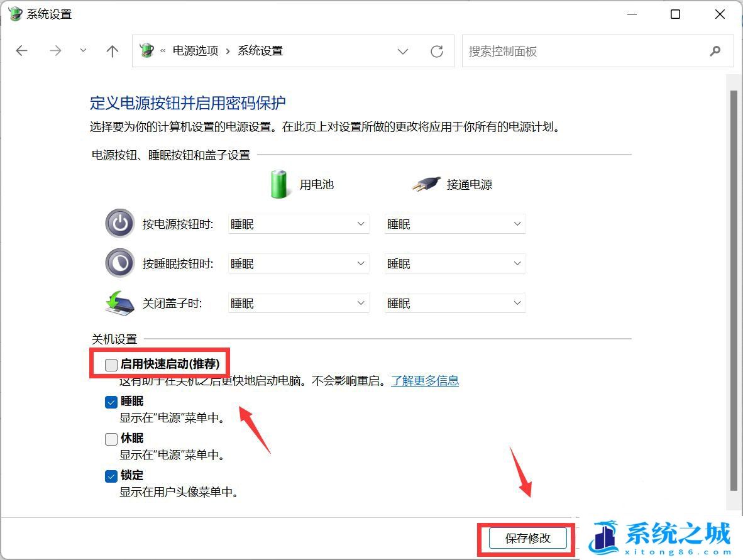Expand the address bar history dropdown chevron
The width and height of the screenshot is (743, 560).
coord(403,51)
